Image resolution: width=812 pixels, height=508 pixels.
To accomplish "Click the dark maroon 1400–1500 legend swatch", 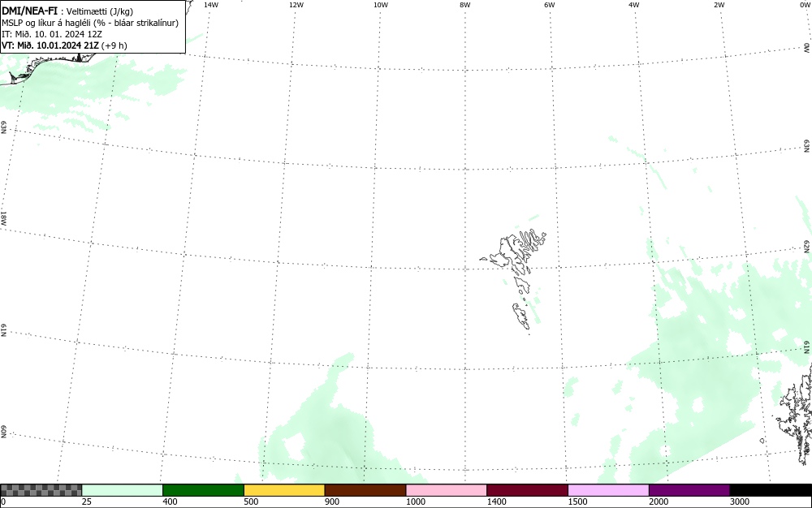I will click(527, 490).
